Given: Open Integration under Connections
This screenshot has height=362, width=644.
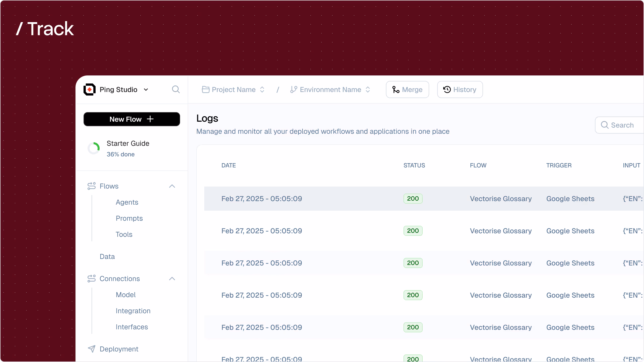Looking at the screenshot, I should coord(133,311).
